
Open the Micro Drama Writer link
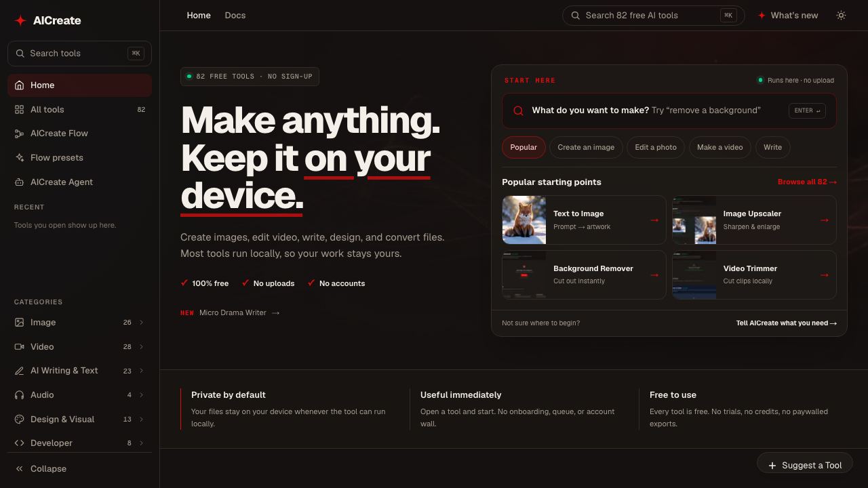tap(230, 313)
